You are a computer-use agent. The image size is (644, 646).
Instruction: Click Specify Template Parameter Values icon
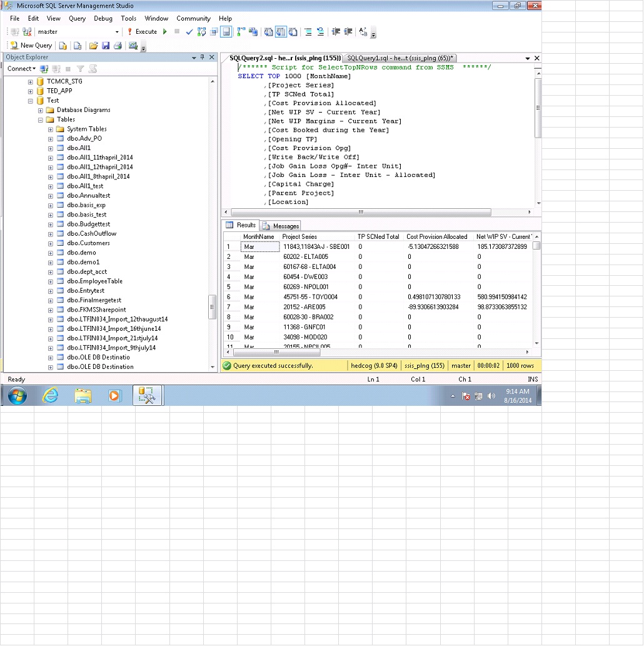363,32
